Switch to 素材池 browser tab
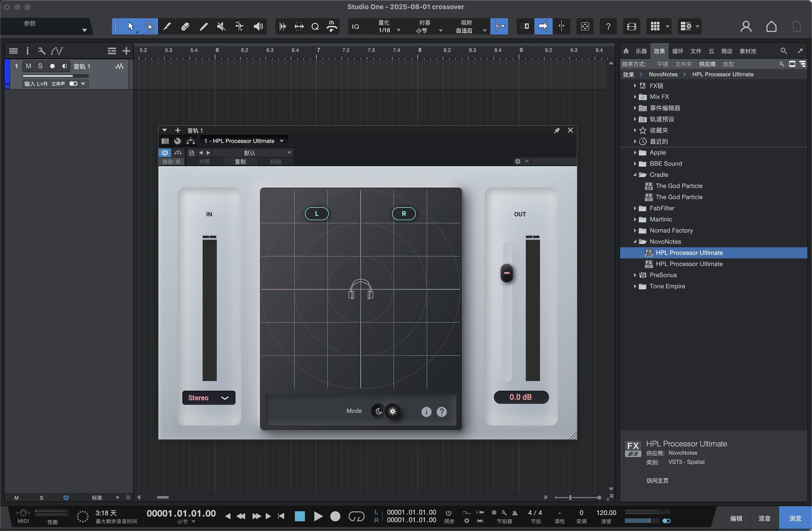 pyautogui.click(x=748, y=51)
